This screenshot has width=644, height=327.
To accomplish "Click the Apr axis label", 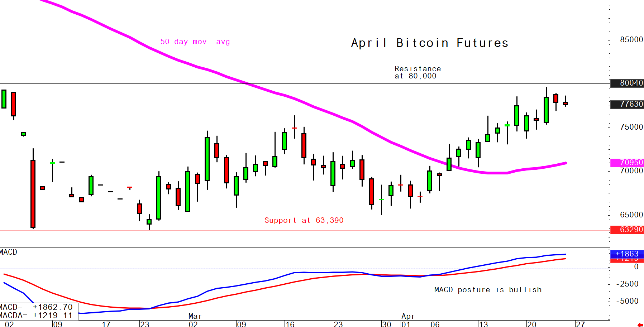I will coord(408,316).
